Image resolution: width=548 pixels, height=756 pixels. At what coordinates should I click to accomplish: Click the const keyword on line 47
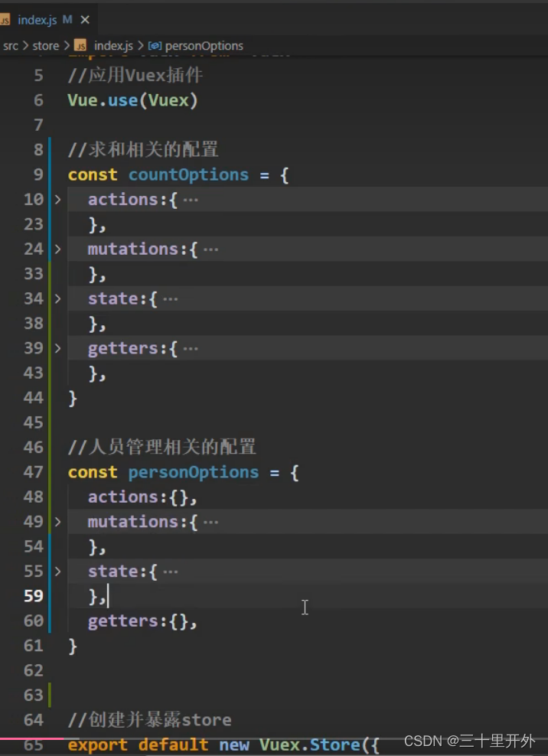[x=93, y=472]
